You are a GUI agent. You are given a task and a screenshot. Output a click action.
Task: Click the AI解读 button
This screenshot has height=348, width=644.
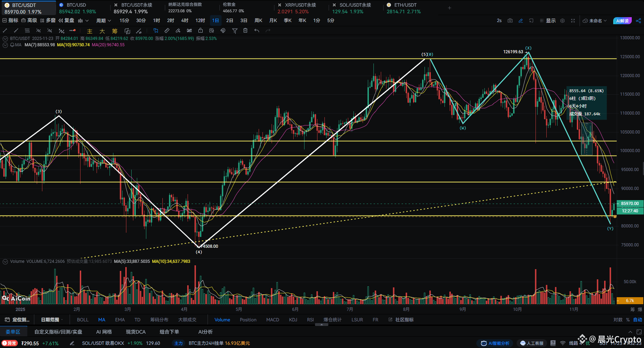tap(623, 21)
